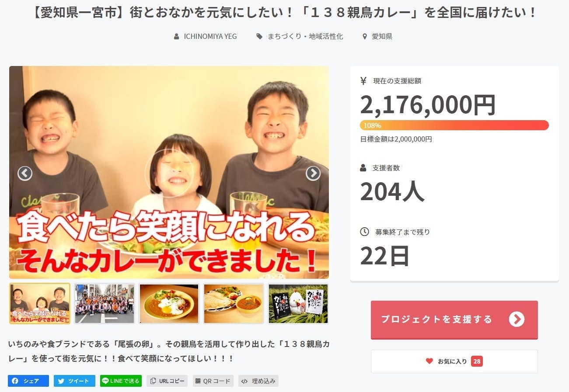The image size is (569, 392).
Task: Filter by the 愛知県 location link
Action: (377, 37)
